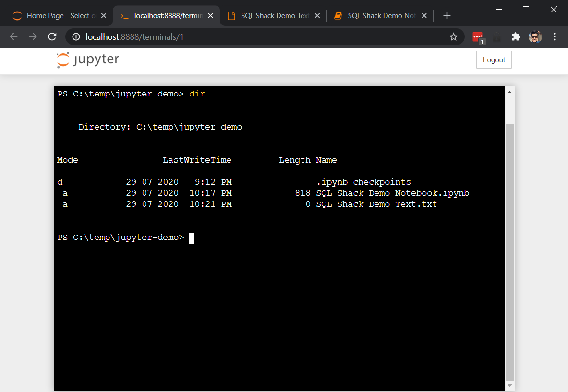Open Chrome's three-dot menu
Image resolution: width=568 pixels, height=392 pixels.
[555, 36]
